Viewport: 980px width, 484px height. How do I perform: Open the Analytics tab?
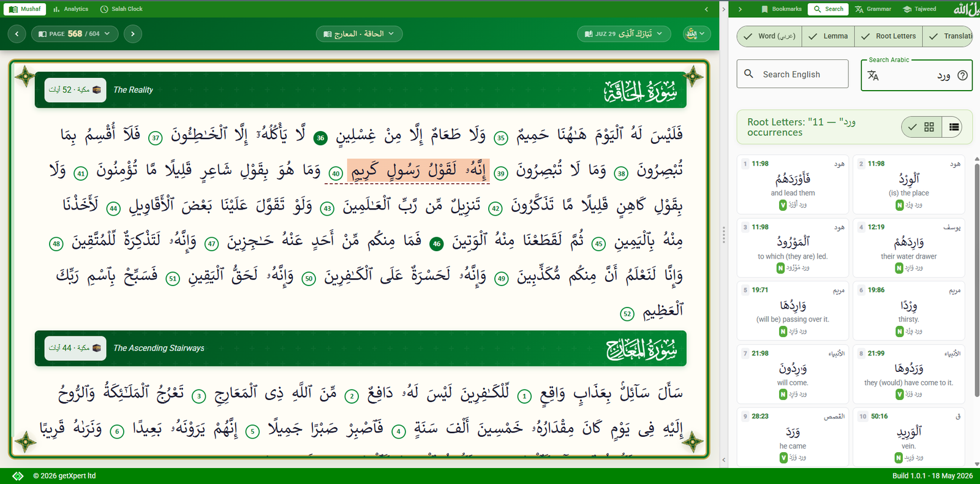(x=70, y=9)
